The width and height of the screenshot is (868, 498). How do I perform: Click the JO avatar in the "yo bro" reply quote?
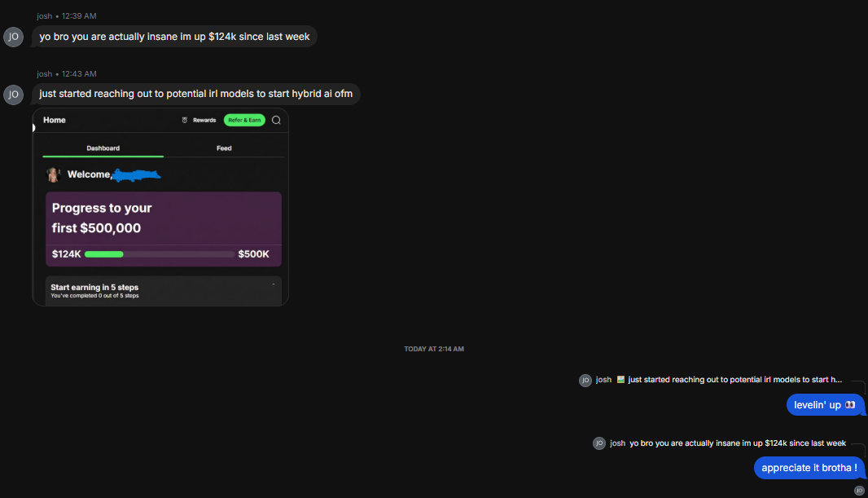599,443
